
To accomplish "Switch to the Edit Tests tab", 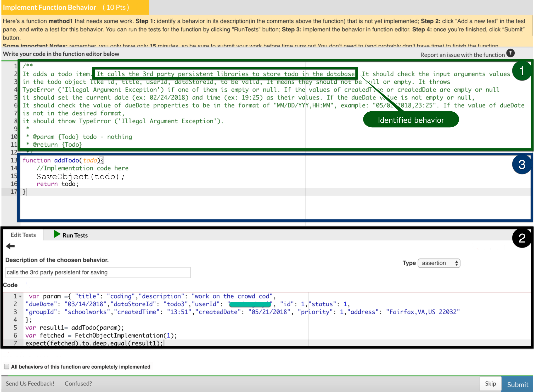I will click(23, 235).
